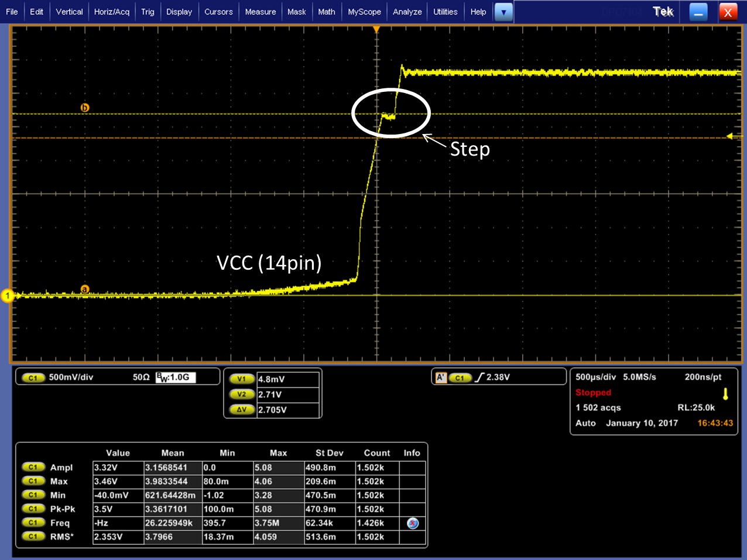Click the 1 502 acqs counter
Viewport: 747px width, 560px height.
[x=598, y=408]
